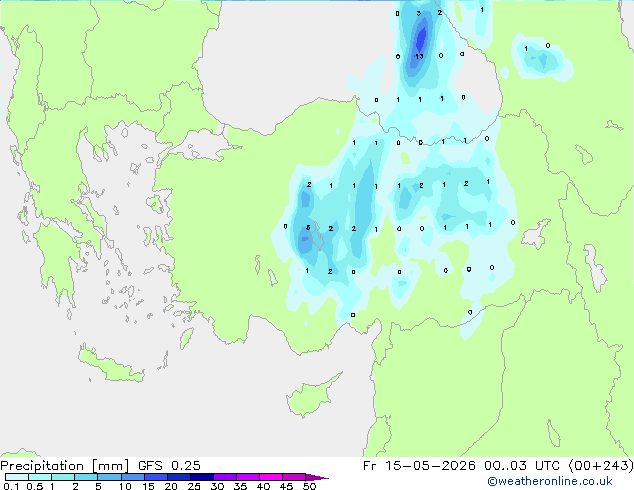Screen dimensions: 634x490
Task: Click the legend label "20"
Action: pyautogui.click(x=171, y=486)
